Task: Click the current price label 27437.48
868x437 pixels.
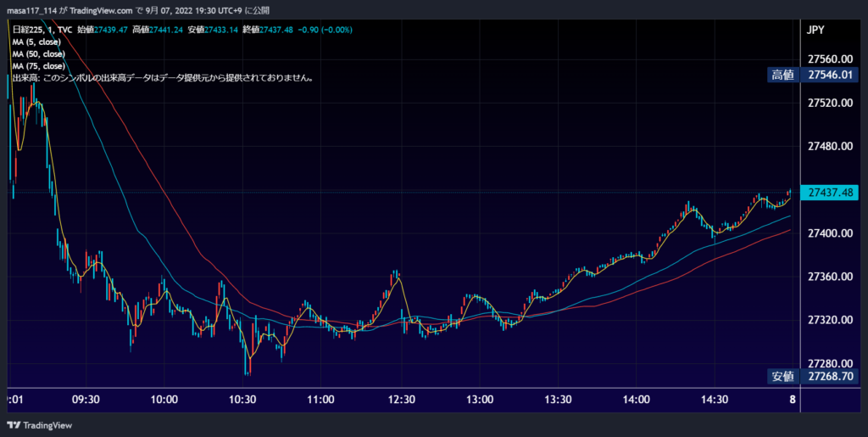Action: click(829, 193)
